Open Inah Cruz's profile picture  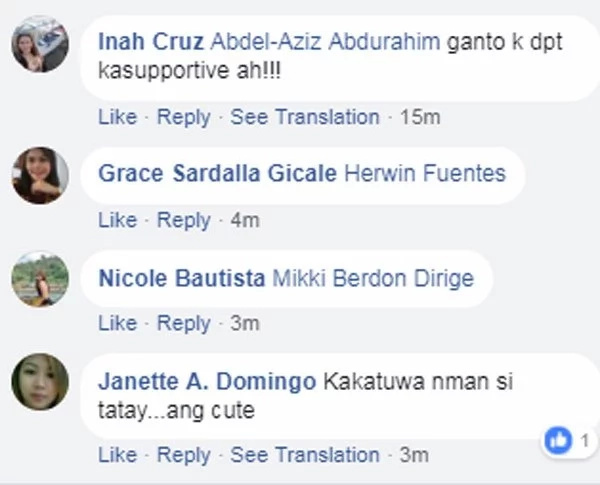point(40,44)
